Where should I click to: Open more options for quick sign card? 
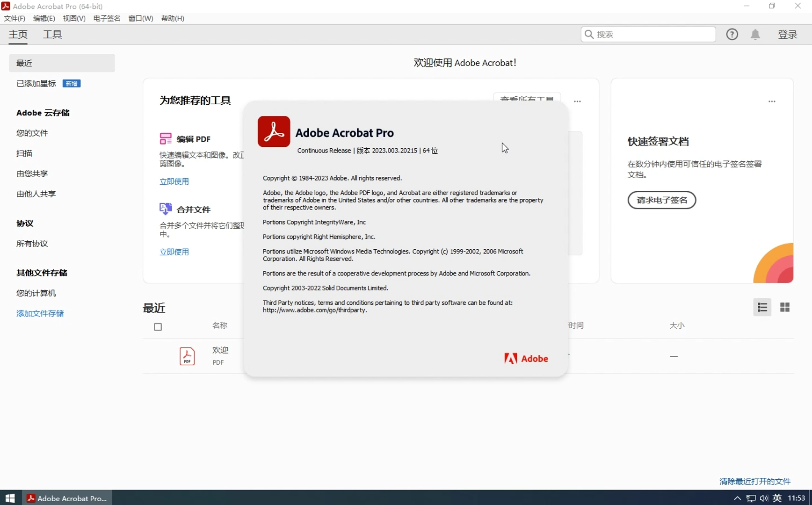tap(772, 101)
